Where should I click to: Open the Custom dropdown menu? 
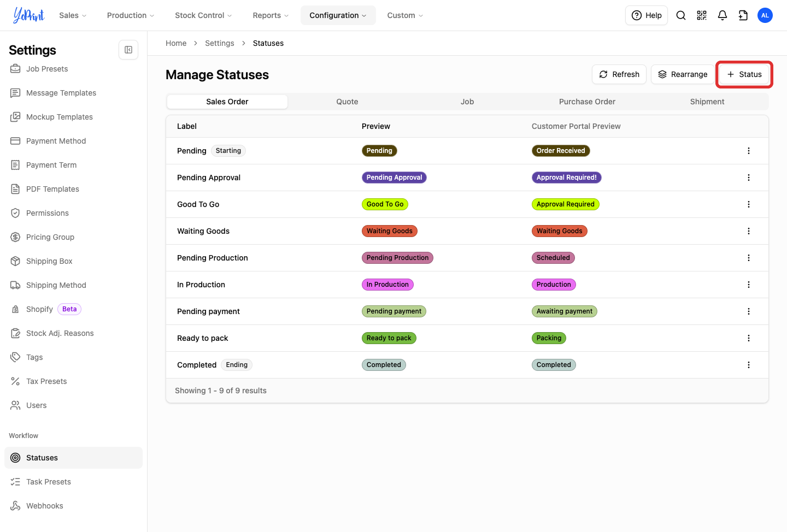point(405,15)
